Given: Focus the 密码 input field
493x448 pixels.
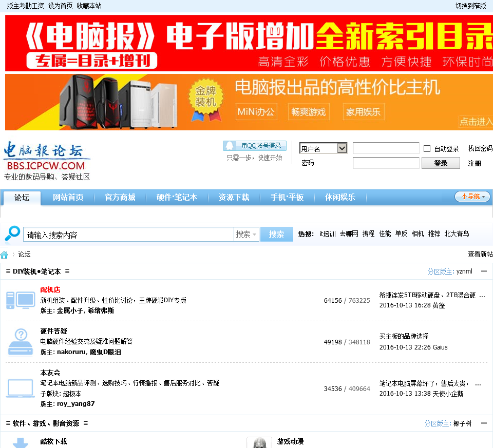Looking at the screenshot, I should (x=386, y=163).
